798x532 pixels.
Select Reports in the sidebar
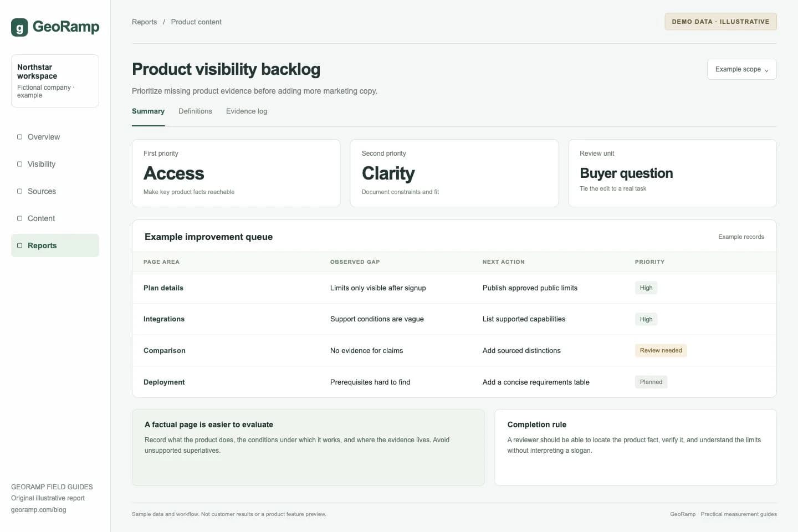click(55, 245)
